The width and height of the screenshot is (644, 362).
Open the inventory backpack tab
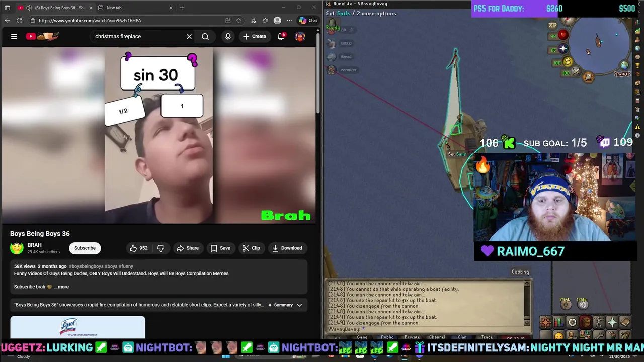coord(586,322)
